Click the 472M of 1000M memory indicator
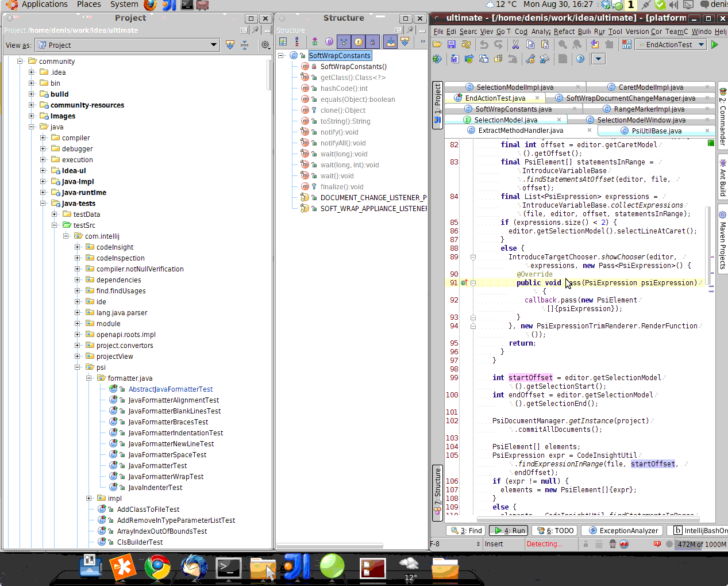Image resolution: width=728 pixels, height=586 pixels. pyautogui.click(x=701, y=544)
